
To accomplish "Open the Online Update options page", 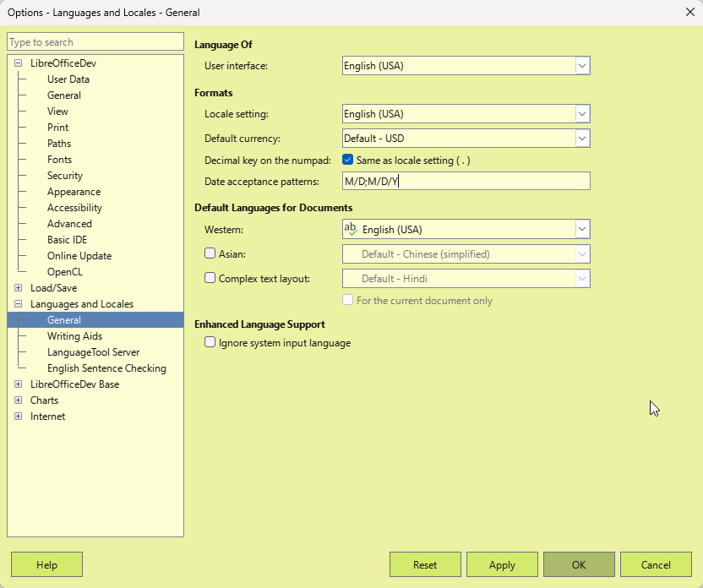I will pos(79,256).
